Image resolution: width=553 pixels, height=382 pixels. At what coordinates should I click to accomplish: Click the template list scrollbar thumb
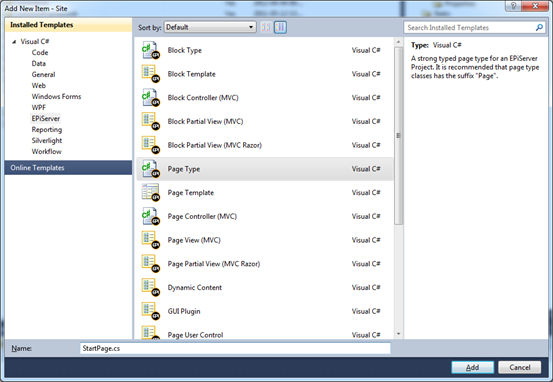(x=399, y=136)
